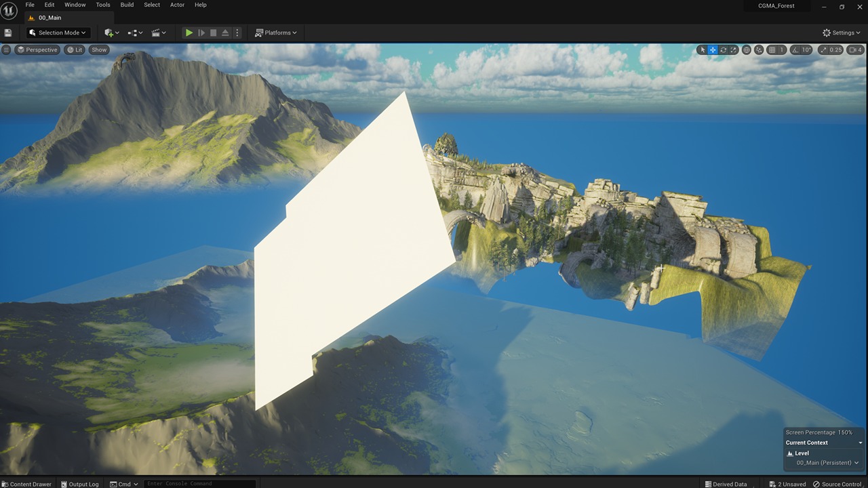
Task: Change rotation snap value 10°
Action: coord(806,50)
